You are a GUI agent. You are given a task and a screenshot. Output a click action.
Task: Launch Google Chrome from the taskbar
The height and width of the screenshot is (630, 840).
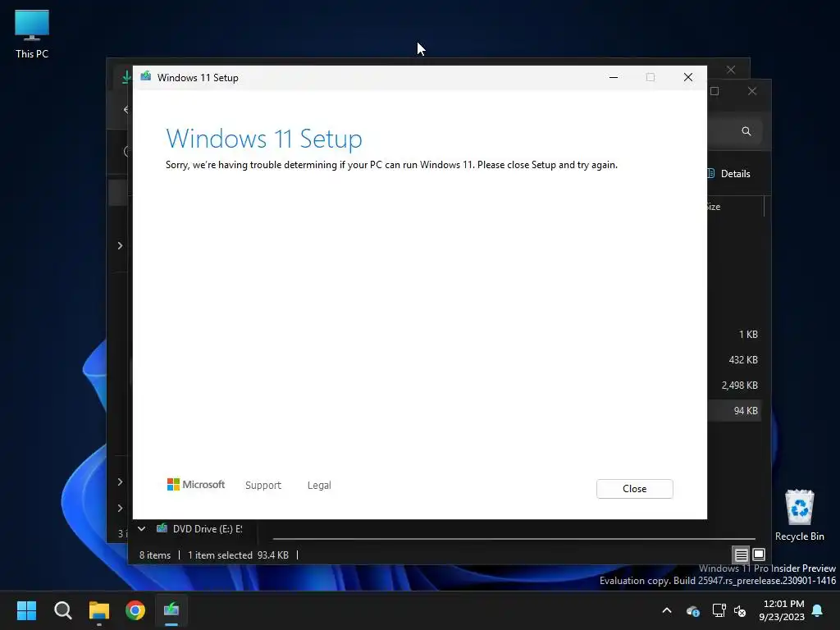(135, 610)
